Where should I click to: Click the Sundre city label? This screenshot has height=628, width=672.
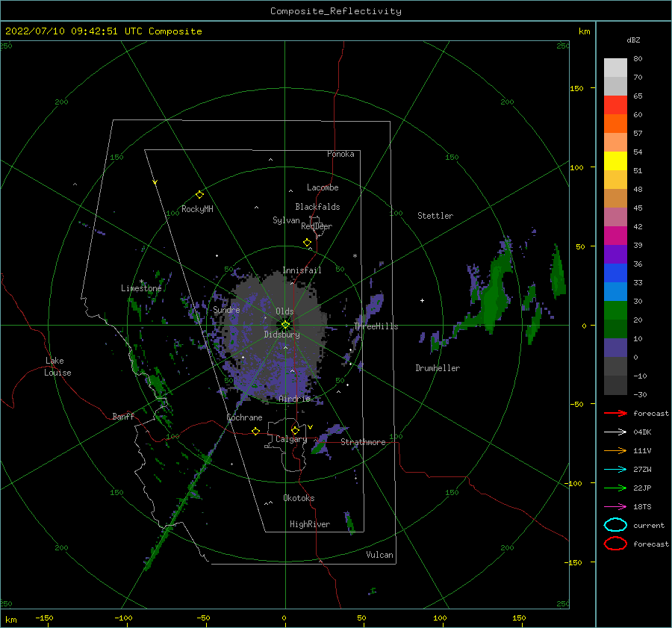tap(226, 309)
